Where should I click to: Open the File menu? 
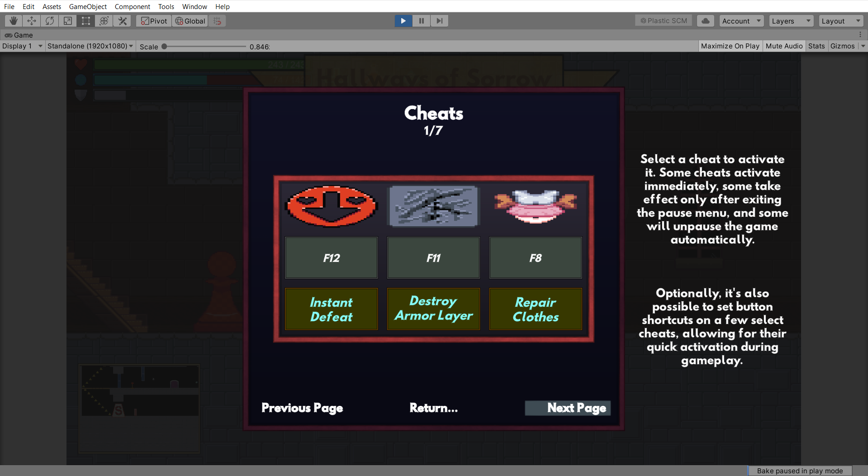[9, 6]
